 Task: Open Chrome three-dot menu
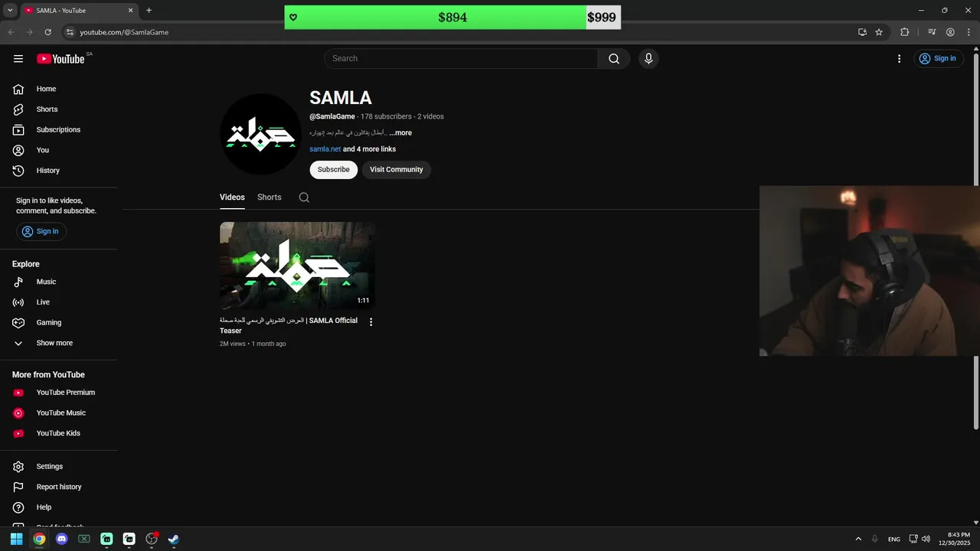(x=968, y=32)
